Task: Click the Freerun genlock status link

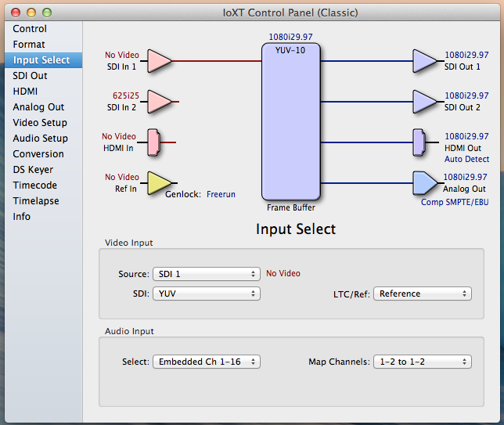Action: pos(221,194)
